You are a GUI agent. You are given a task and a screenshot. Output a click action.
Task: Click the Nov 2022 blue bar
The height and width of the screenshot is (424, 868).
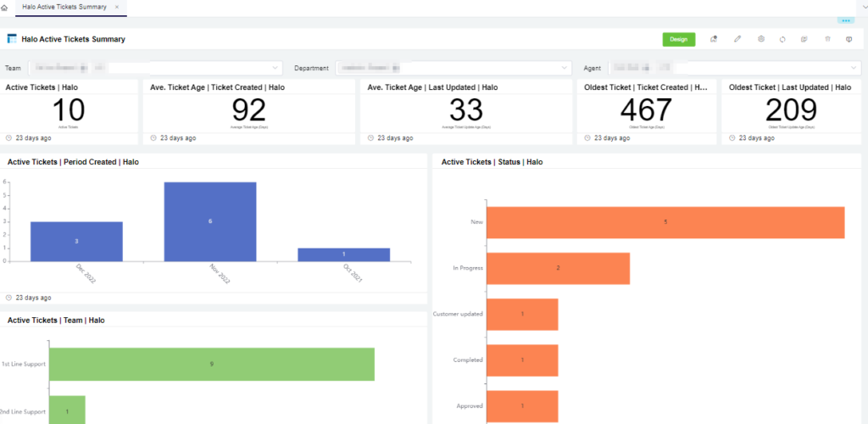point(210,221)
